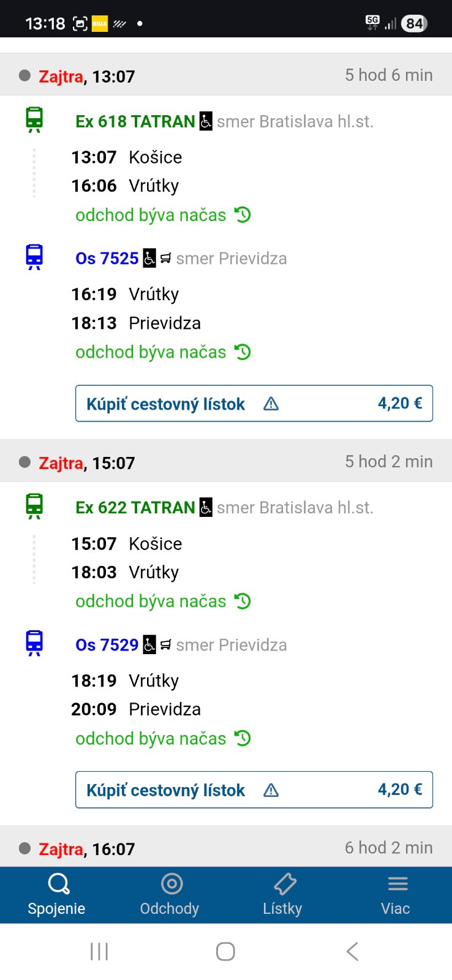
Task: Tap the green train icon for Ex 618 TATRAN
Action: click(x=34, y=119)
